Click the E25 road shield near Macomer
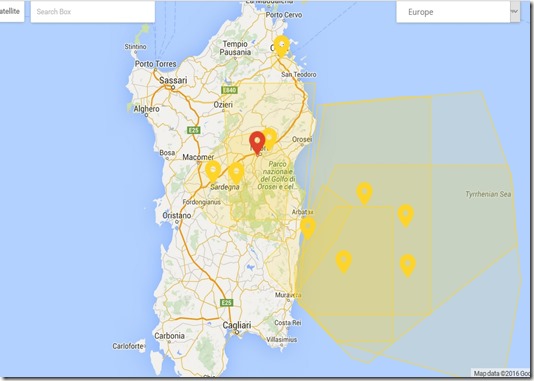534x381 pixels. pos(194,130)
